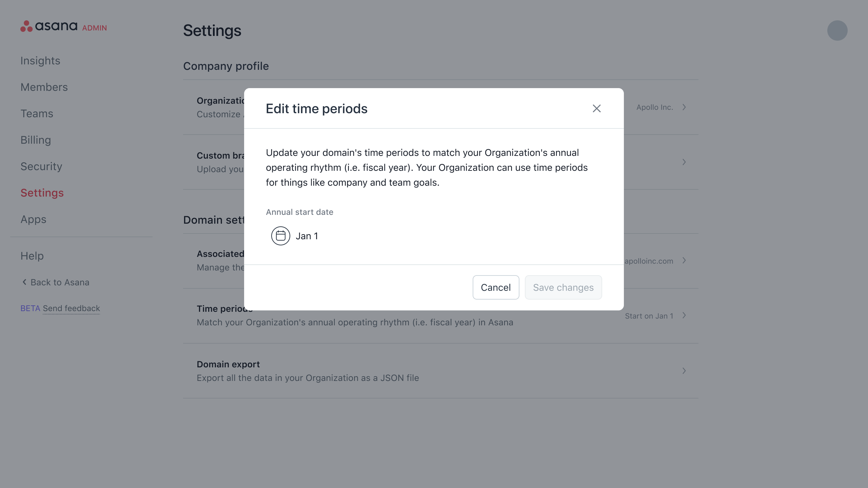The image size is (868, 488).
Task: Expand the Associated domain settings
Action: [x=684, y=260]
